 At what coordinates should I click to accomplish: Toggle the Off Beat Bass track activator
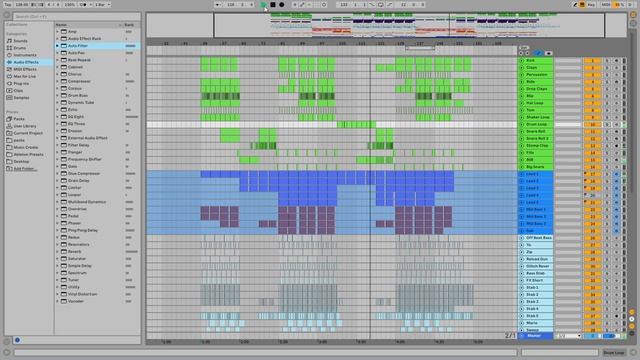[592, 238]
